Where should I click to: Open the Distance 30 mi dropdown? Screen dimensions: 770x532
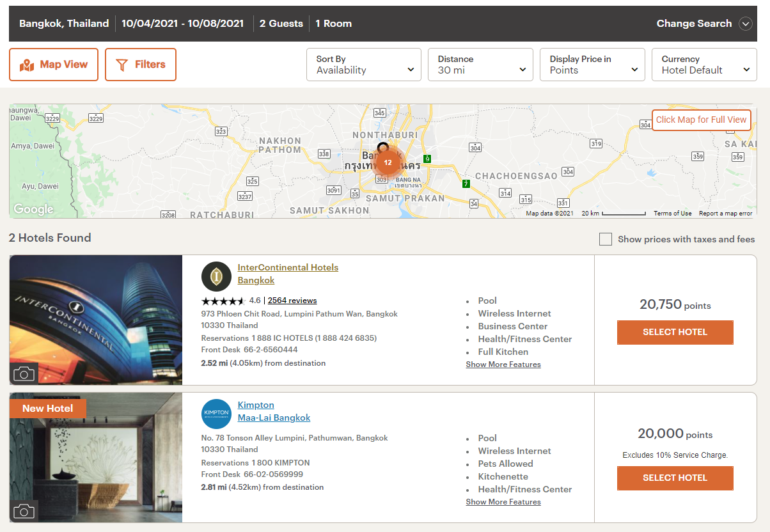coord(480,65)
